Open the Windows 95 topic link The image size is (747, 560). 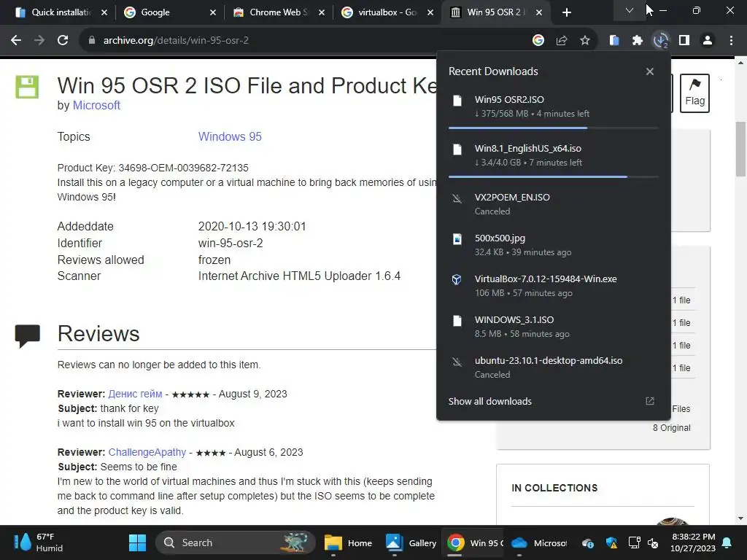coord(230,136)
